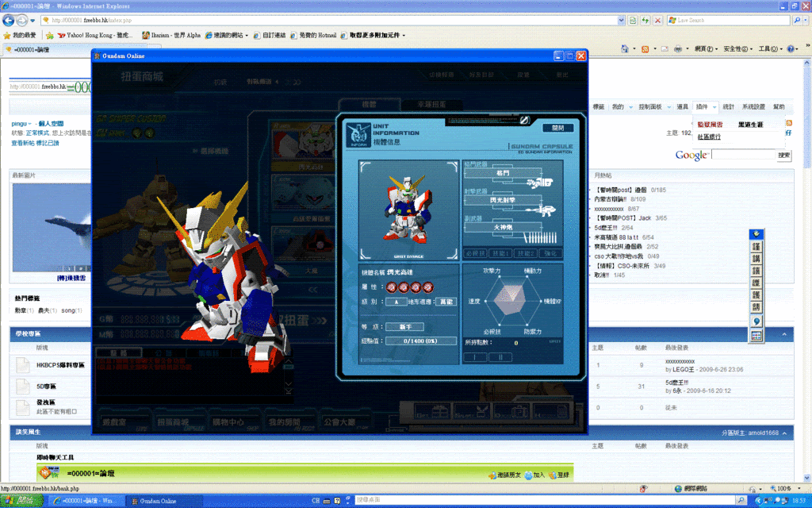The image size is (812, 508).
Task: Click the stop loading X icon
Action: coord(657,20)
